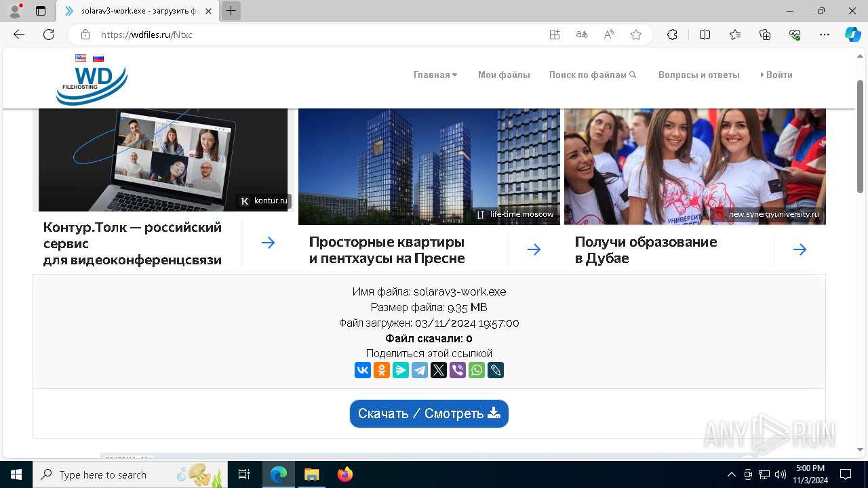The width and height of the screenshot is (868, 488).
Task: Share link via Viber icon
Action: (458, 370)
